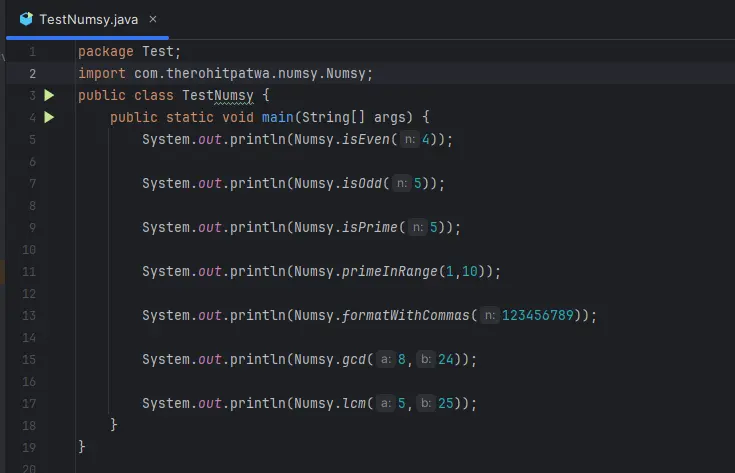Click the n: hint before 123456789
The height and width of the screenshot is (473, 735).
click(489, 316)
